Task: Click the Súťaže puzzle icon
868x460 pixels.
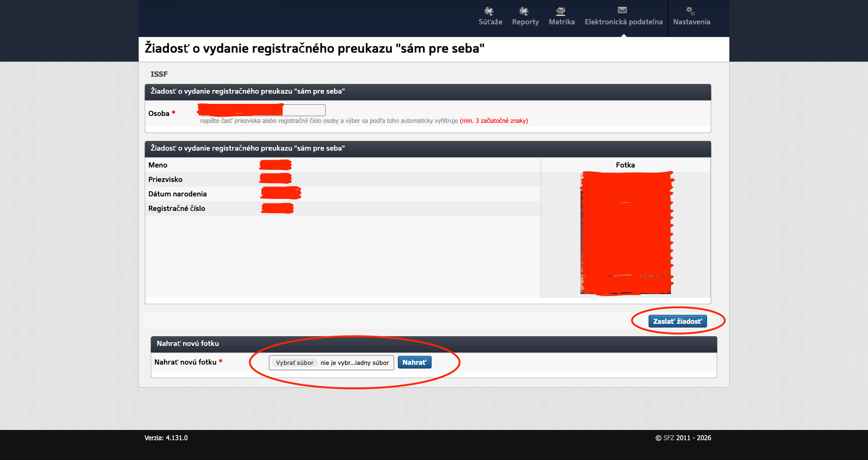Action: point(489,11)
